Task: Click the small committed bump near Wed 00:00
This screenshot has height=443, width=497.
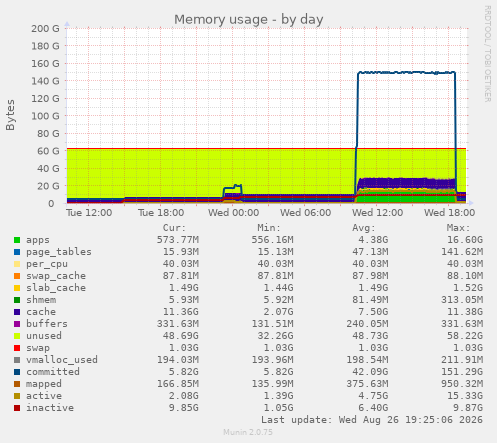Action: click(233, 189)
